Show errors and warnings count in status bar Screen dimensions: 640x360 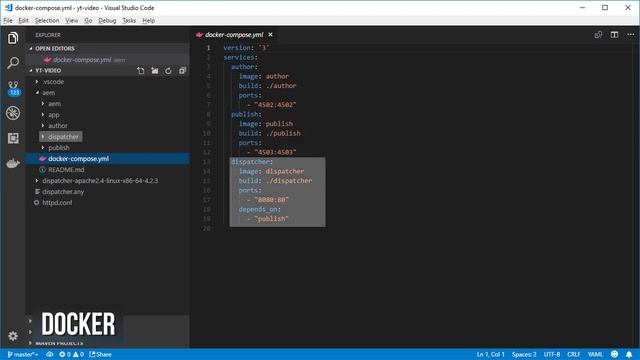tap(71, 354)
